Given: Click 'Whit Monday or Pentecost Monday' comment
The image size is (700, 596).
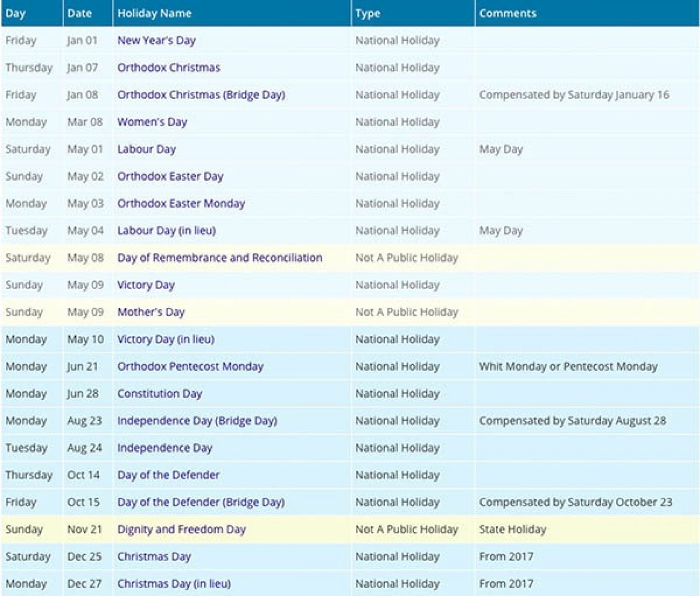Looking at the screenshot, I should click(x=568, y=367).
